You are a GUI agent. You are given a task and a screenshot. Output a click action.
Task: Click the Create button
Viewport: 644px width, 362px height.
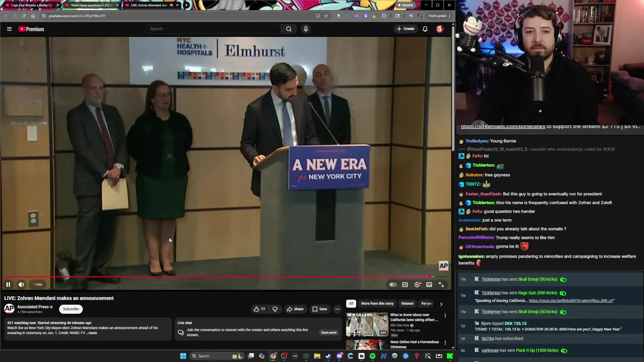point(406,29)
